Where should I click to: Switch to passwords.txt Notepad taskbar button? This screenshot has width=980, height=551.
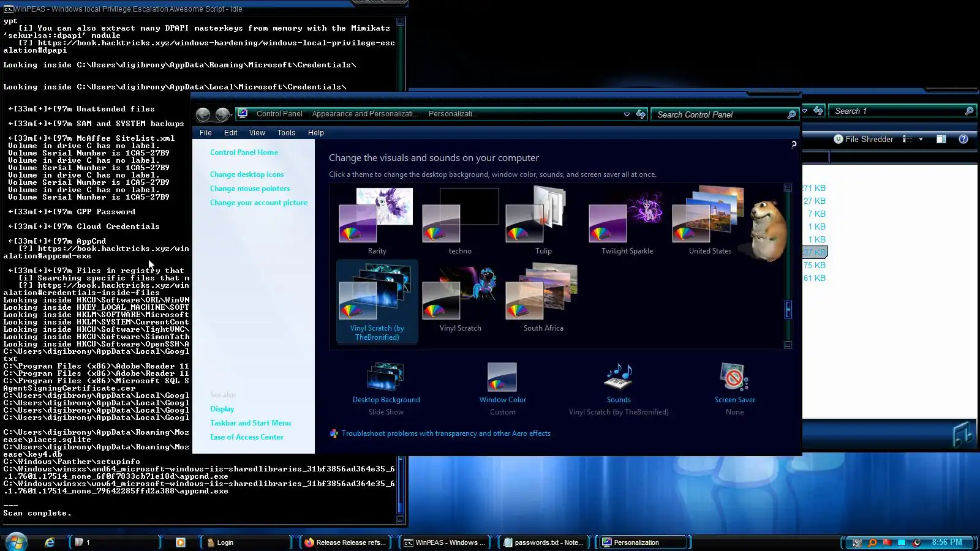coord(545,542)
